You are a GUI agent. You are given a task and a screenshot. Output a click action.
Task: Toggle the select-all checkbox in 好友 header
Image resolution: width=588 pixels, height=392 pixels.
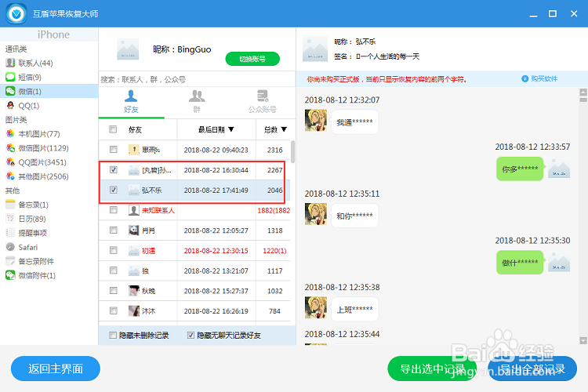coord(113,129)
